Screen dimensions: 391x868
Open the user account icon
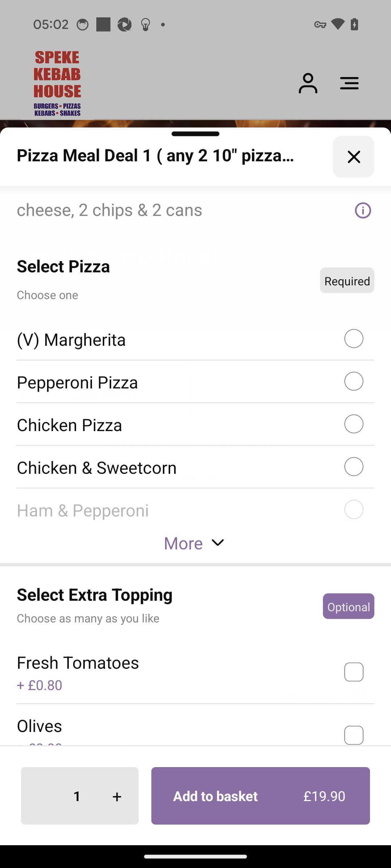coord(308,83)
